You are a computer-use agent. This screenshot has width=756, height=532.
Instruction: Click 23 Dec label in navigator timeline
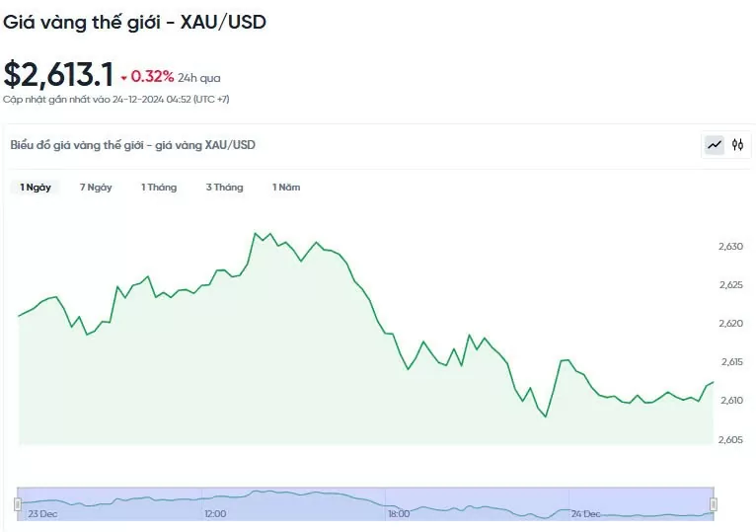click(42, 514)
